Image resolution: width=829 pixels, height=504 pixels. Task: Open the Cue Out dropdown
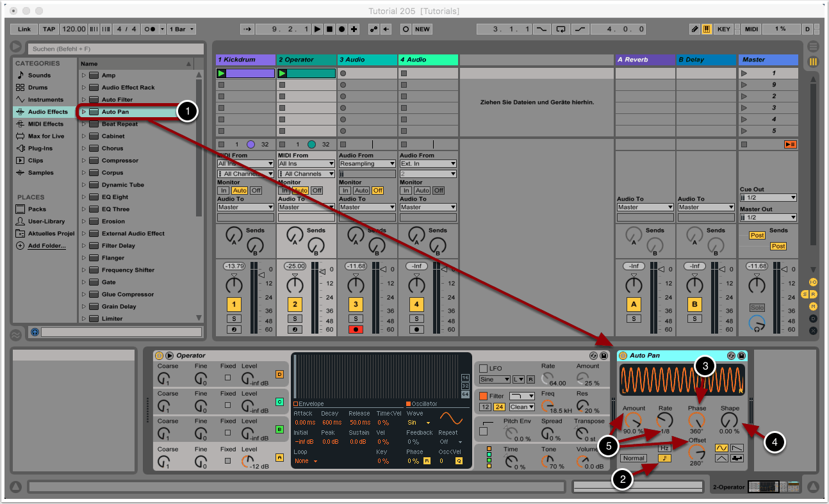click(768, 198)
